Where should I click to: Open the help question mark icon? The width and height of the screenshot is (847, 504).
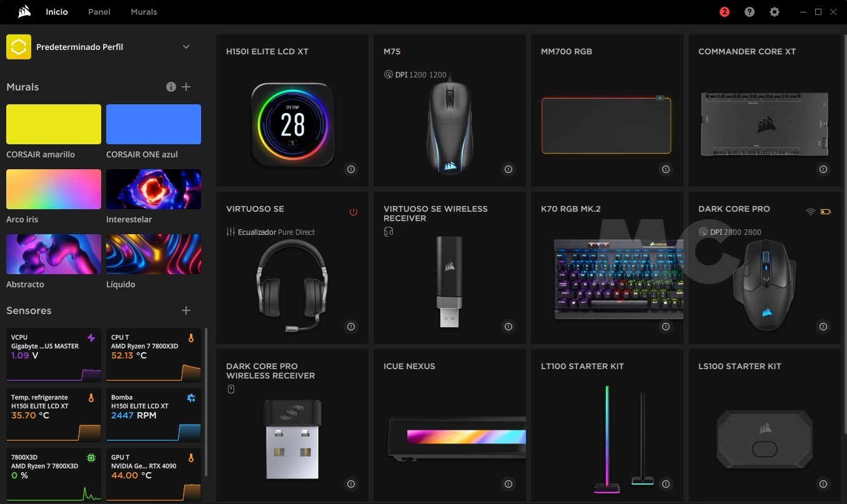[x=750, y=12]
